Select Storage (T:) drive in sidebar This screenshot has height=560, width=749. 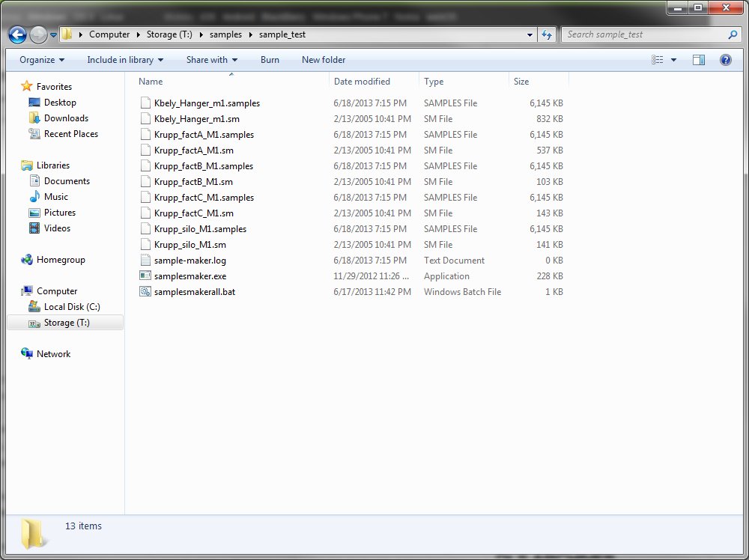click(65, 323)
